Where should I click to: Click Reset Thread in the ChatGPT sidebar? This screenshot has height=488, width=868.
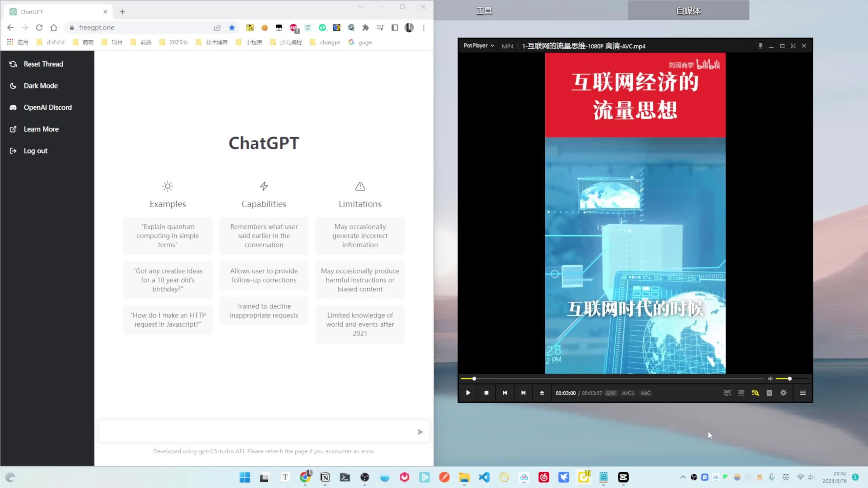(43, 64)
